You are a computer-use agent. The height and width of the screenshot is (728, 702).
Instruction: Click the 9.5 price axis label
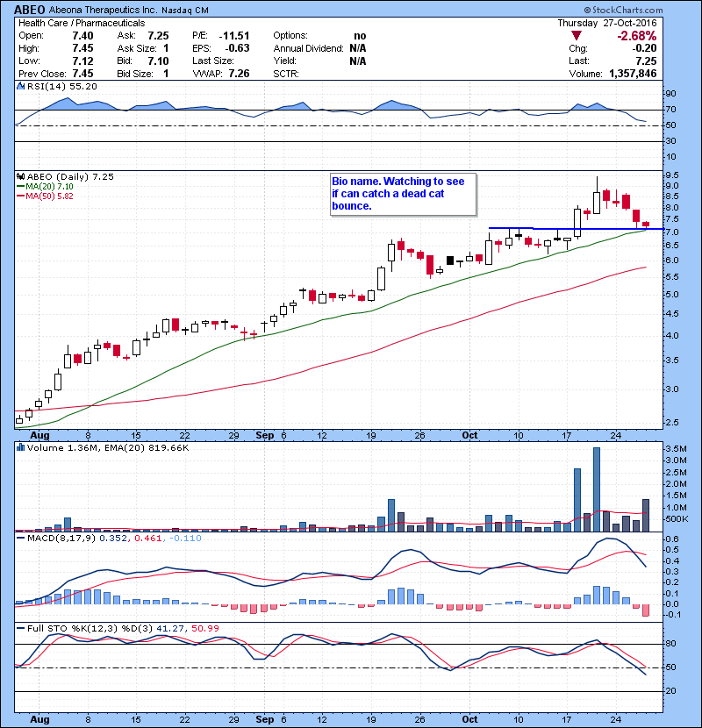coord(672,175)
